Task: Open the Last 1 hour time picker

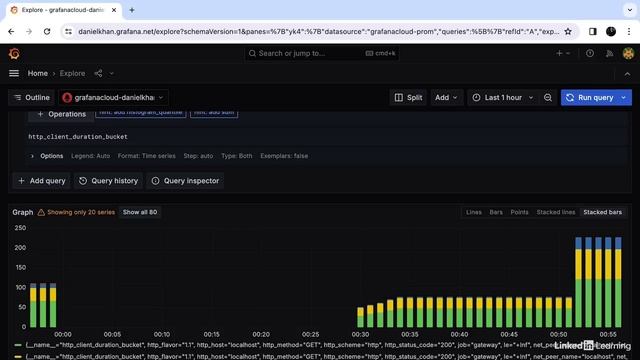Action: [x=503, y=98]
